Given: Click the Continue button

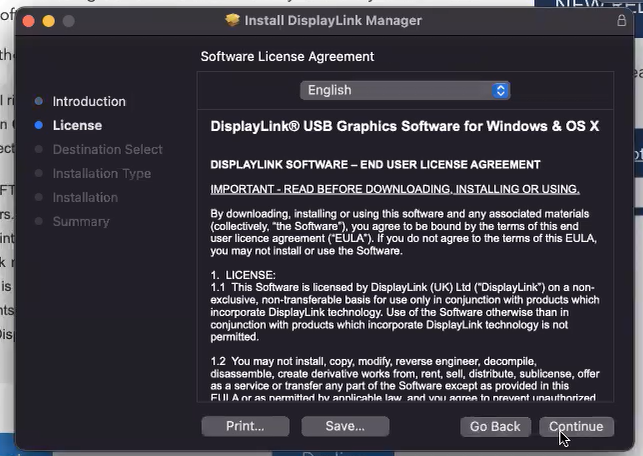Looking at the screenshot, I should 576,426.
